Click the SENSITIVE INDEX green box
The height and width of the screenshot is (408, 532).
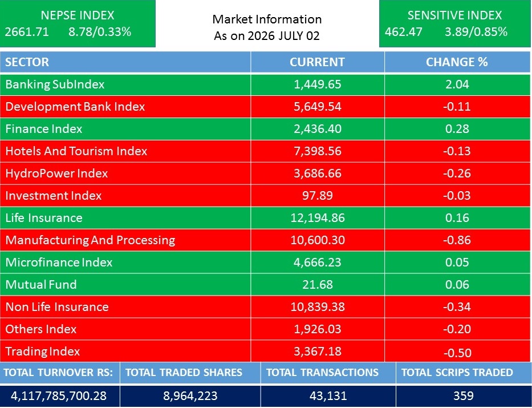click(454, 23)
